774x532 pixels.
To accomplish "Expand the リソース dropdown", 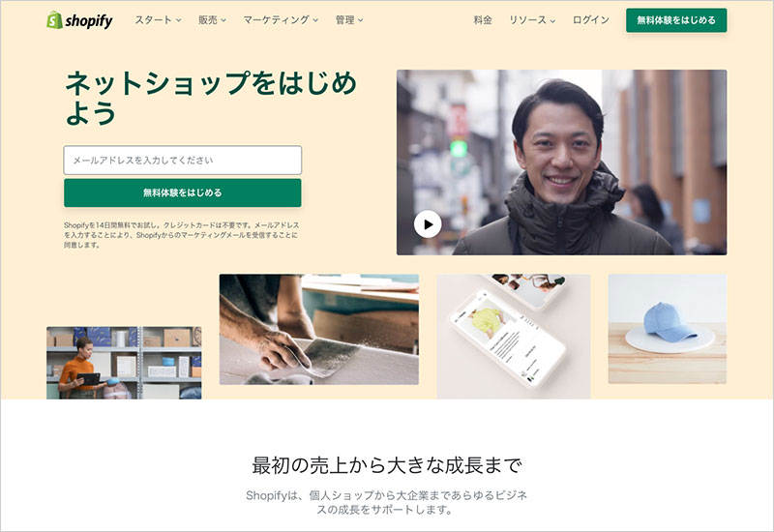I will 532,20.
